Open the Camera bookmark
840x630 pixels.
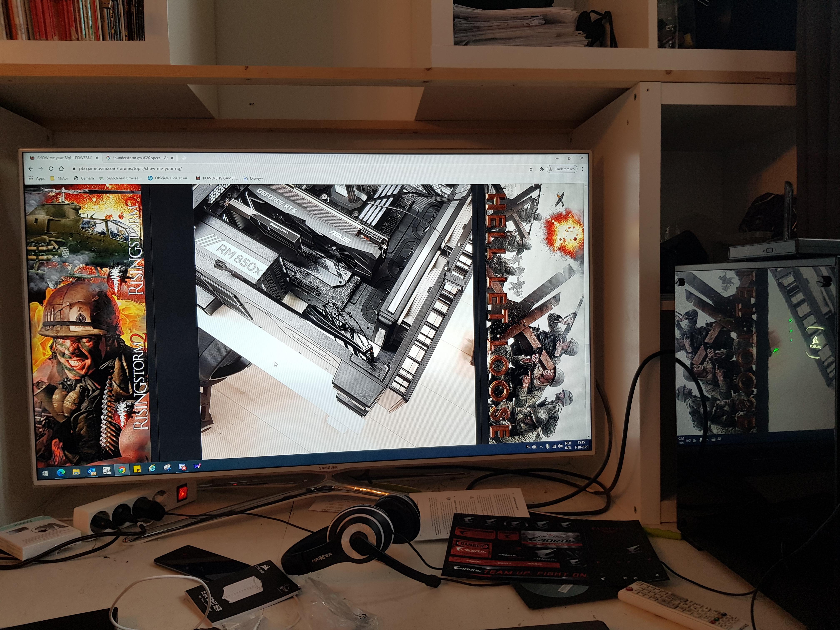coord(84,178)
